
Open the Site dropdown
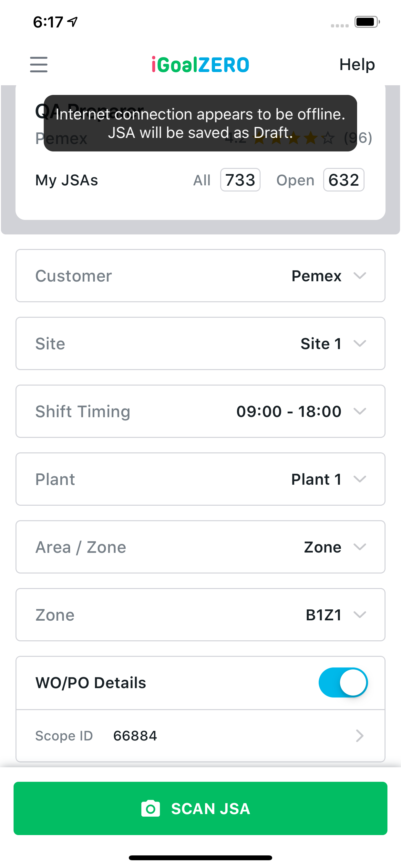(x=360, y=343)
